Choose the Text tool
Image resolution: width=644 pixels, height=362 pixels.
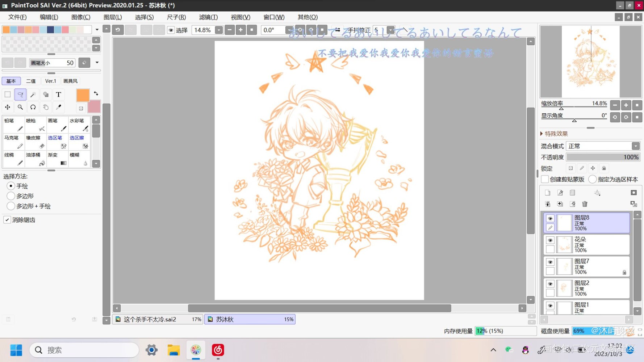coord(58,94)
